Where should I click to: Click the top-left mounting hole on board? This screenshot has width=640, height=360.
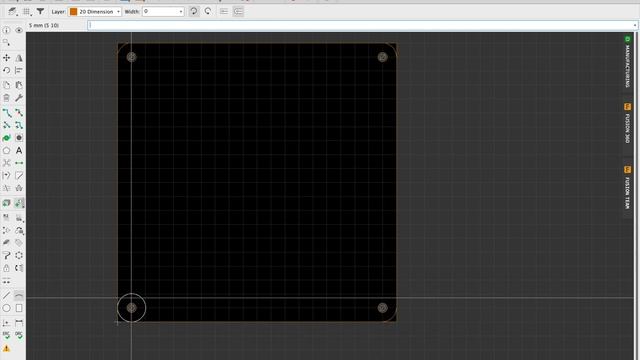[x=131, y=57]
